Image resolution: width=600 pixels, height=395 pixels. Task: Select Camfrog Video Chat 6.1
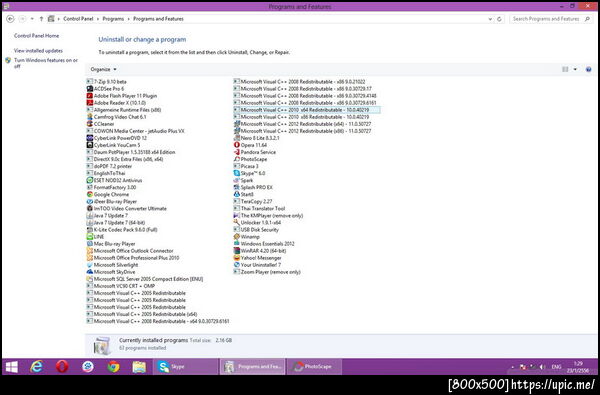116,117
